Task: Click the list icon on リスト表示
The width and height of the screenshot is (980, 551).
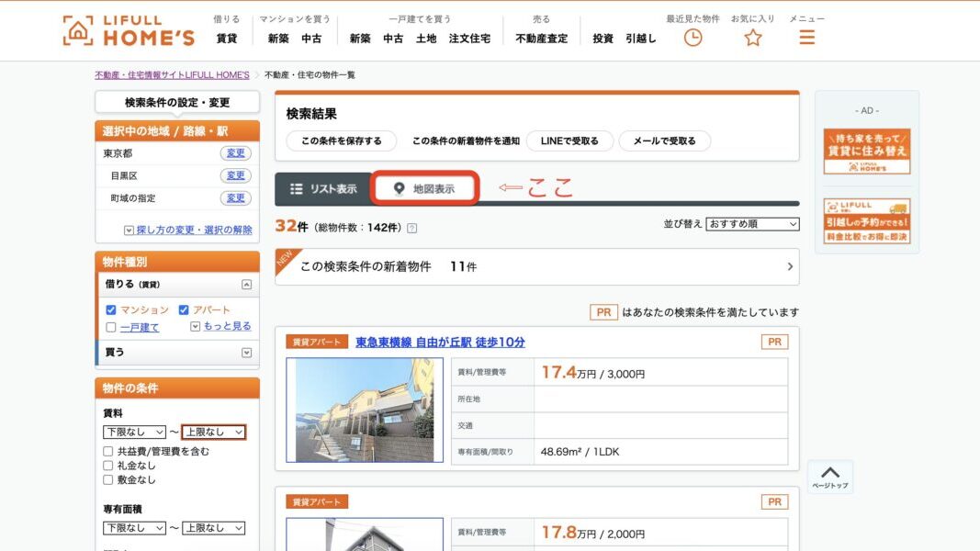Action: [297, 188]
